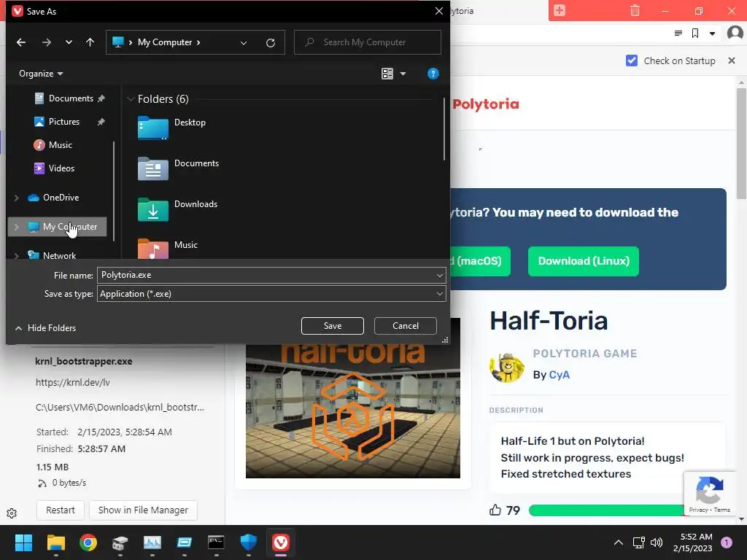Like the game with thumbs up icon
The height and width of the screenshot is (560, 747).
coord(495,510)
